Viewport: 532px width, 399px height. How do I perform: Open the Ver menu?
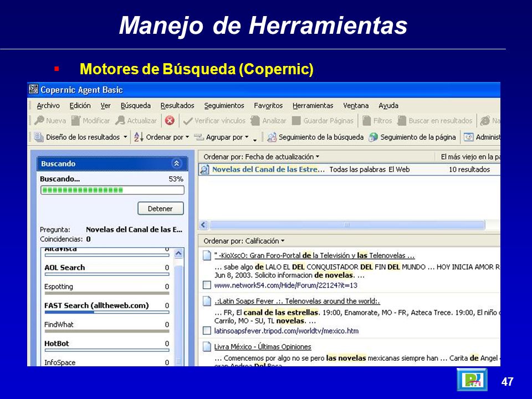pyautogui.click(x=105, y=105)
